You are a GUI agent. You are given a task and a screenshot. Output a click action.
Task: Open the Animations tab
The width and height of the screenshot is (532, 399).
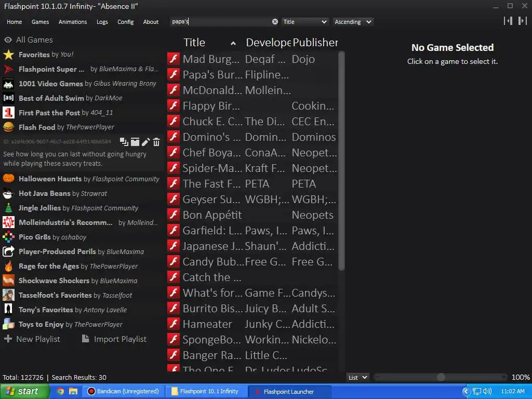pos(73,22)
